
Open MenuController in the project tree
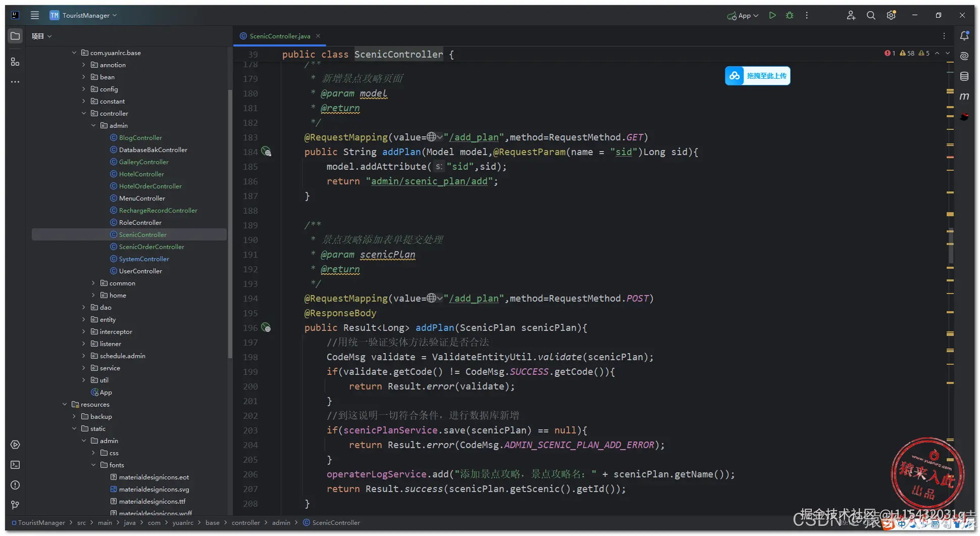click(142, 198)
